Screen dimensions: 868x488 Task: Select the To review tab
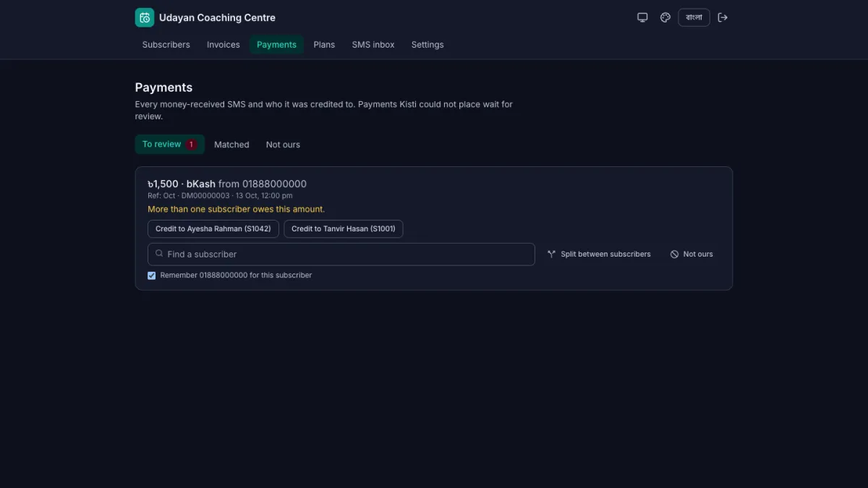(169, 145)
